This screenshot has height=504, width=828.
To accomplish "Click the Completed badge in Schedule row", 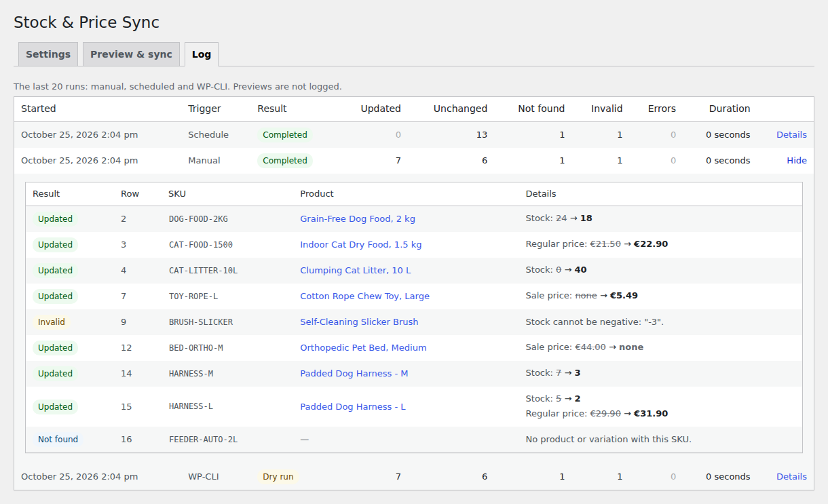I will tap(285, 135).
